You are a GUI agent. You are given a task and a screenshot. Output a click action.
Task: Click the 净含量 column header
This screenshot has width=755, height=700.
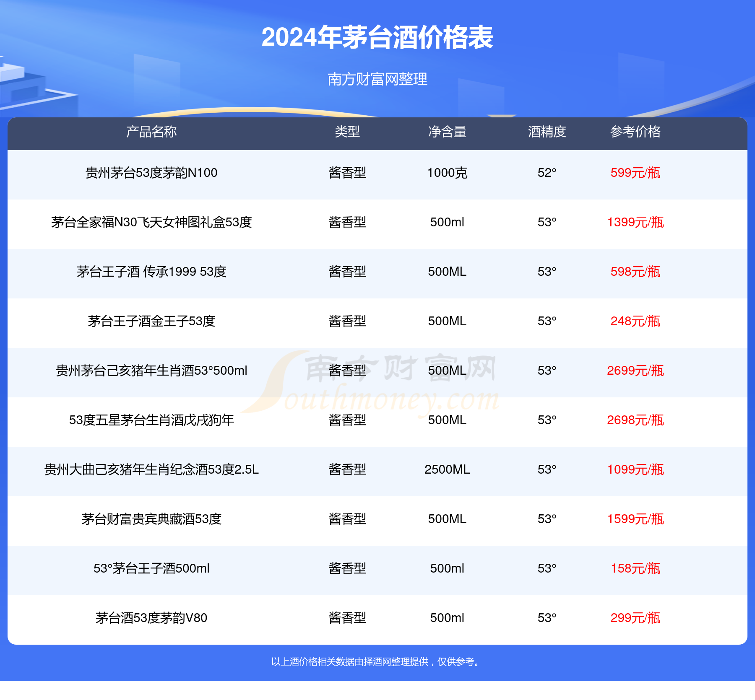click(447, 132)
